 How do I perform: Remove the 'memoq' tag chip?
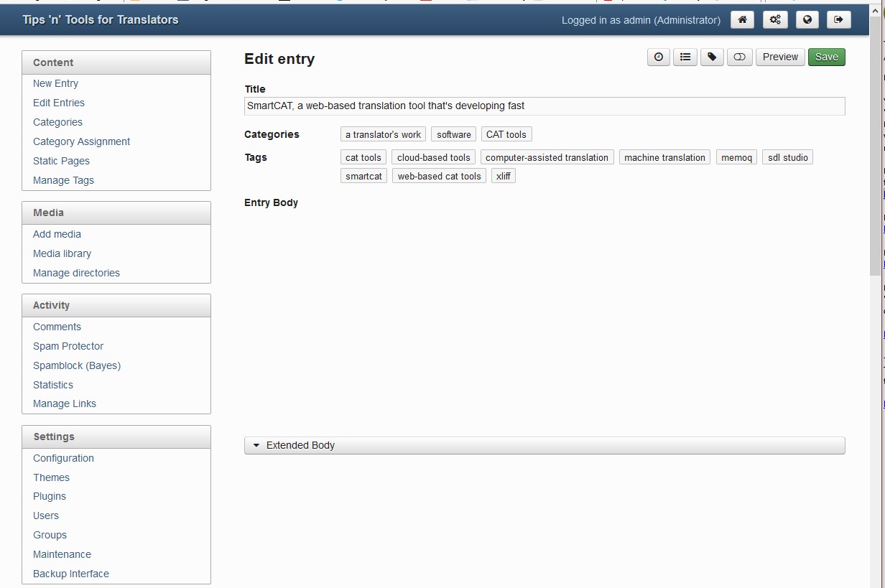[x=736, y=157]
